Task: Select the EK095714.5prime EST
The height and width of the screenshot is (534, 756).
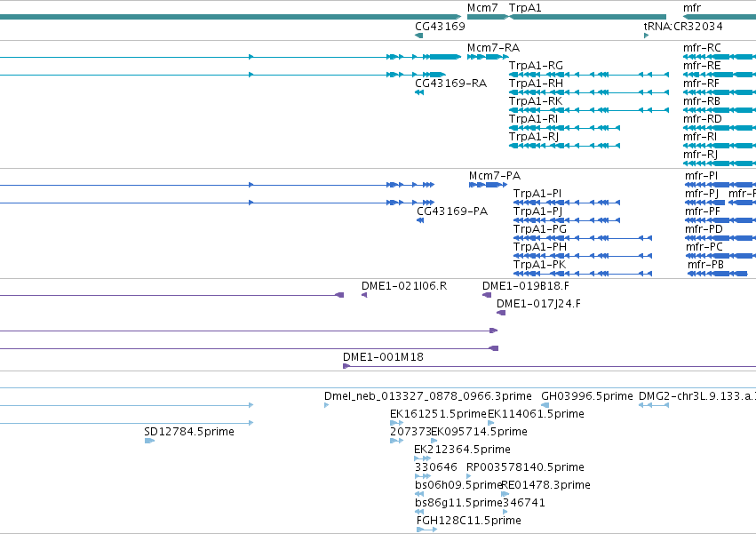Action: click(434, 441)
